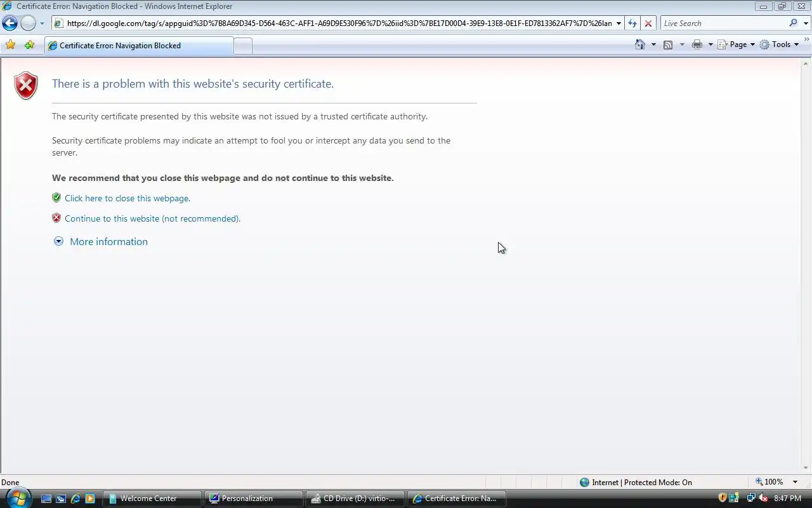Click the scroll up arrow of page scrollbar
Image resolution: width=812 pixels, height=508 pixels.
pyautogui.click(x=806, y=63)
